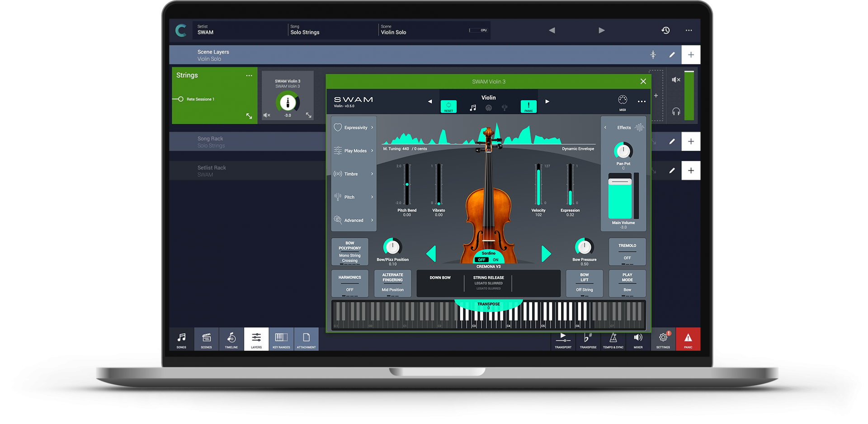Expand the Strings layer arrow icon

point(249,116)
